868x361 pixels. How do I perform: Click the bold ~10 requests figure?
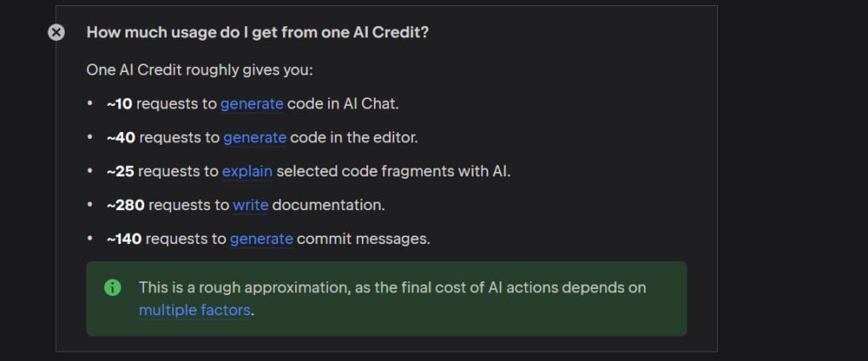point(120,103)
